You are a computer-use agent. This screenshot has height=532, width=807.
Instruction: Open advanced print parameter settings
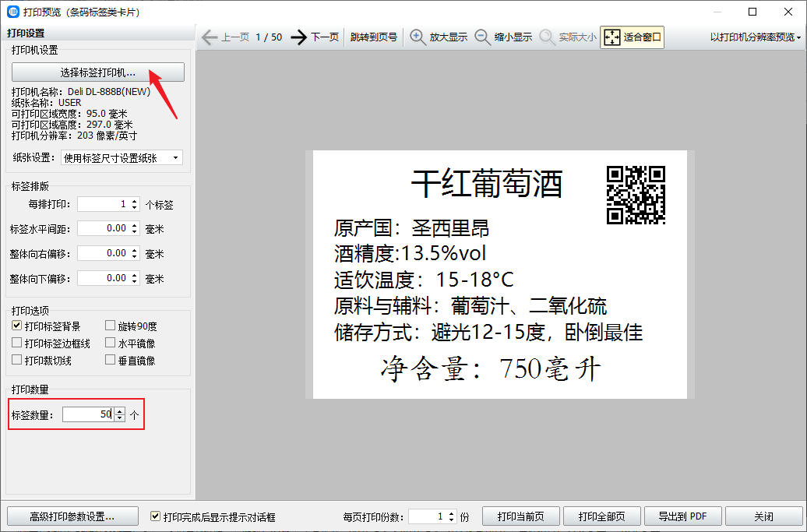point(72,516)
